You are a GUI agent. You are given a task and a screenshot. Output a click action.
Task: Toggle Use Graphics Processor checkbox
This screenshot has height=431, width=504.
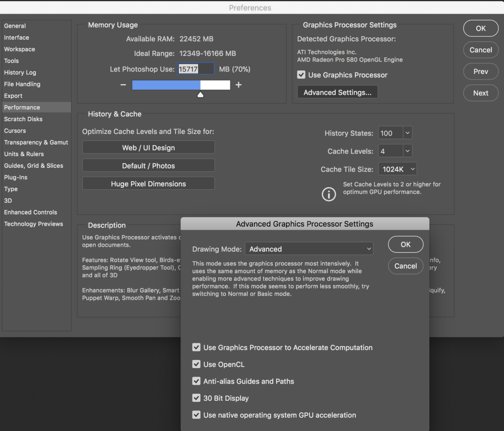coord(301,75)
